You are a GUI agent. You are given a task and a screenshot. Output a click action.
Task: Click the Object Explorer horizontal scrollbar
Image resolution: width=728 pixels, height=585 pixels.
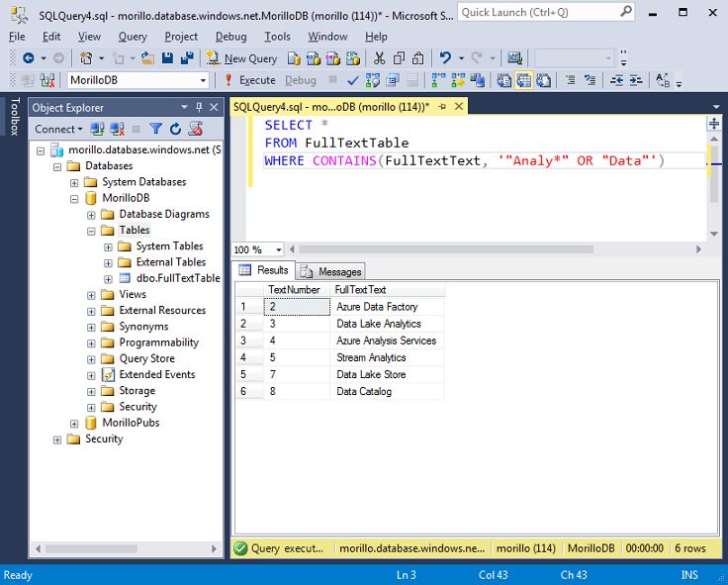(x=91, y=548)
